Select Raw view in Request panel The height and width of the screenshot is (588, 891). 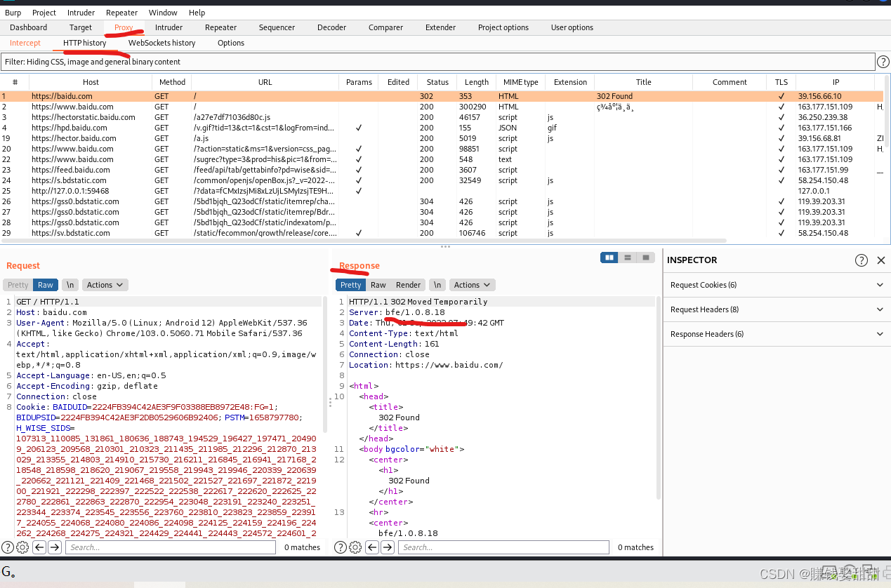coord(46,285)
